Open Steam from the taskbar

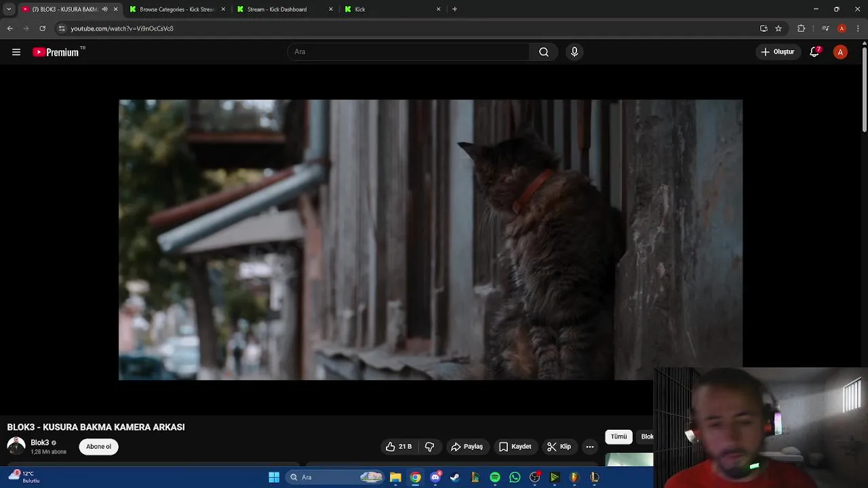coord(455,477)
